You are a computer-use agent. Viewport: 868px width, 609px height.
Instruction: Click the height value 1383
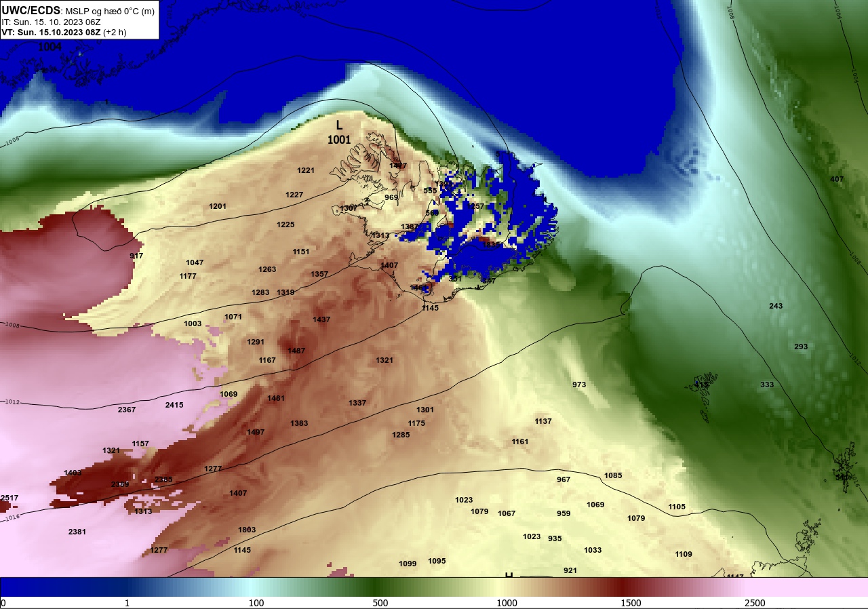pos(299,423)
